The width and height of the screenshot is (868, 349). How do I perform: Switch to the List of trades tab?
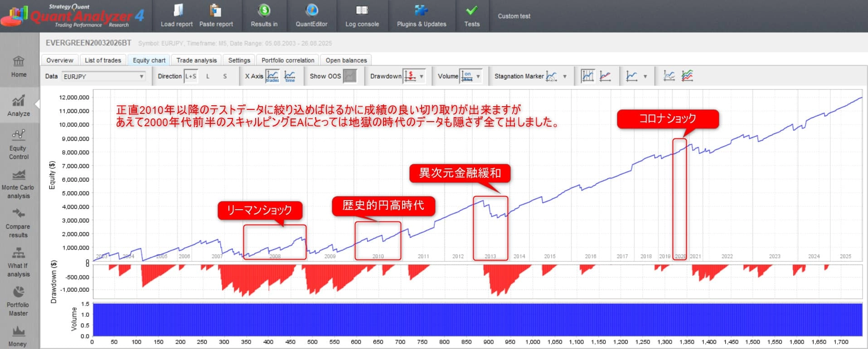[103, 60]
